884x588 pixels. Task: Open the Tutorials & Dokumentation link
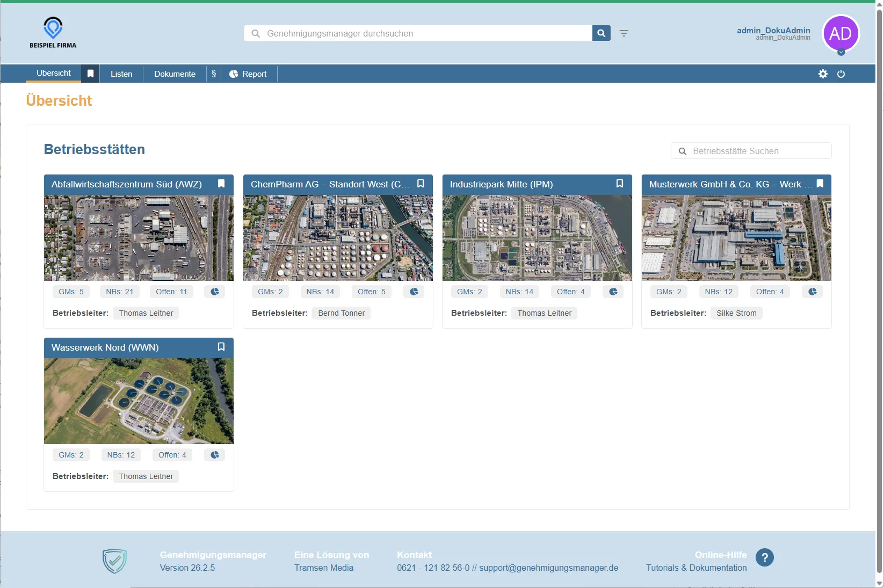pos(696,568)
